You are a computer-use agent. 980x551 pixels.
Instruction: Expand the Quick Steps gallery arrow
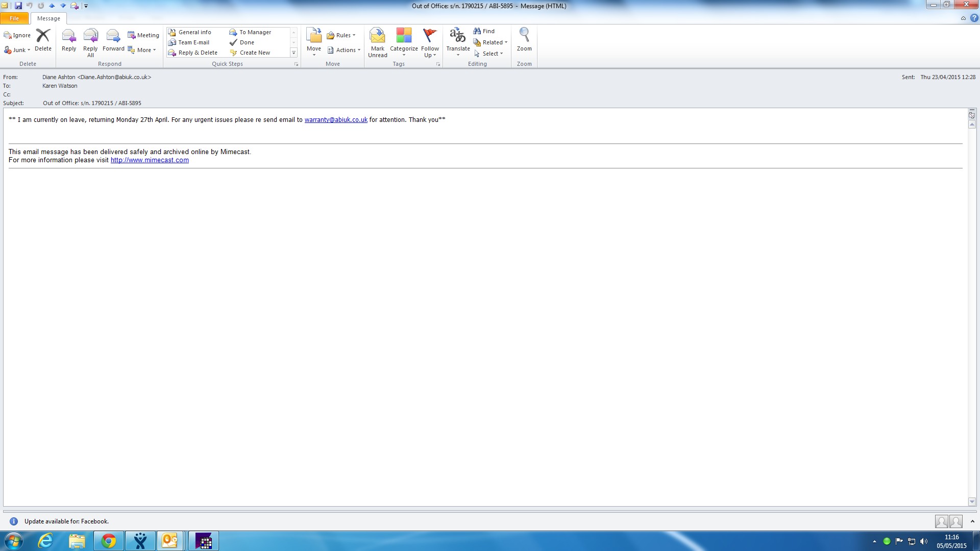pos(293,53)
